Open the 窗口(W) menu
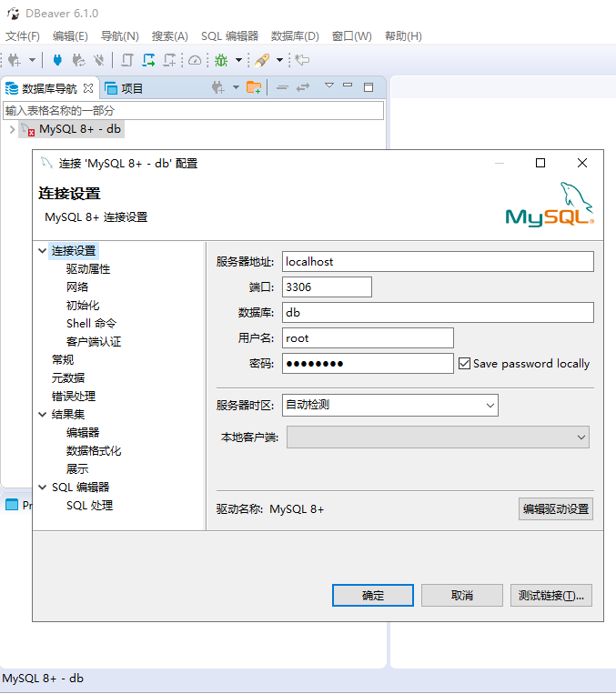This screenshot has width=616, height=694. tap(352, 36)
